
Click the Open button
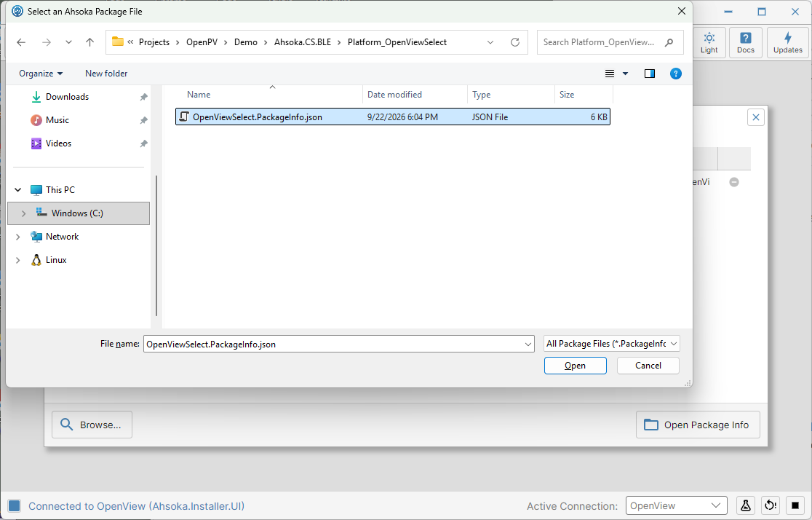pyautogui.click(x=575, y=366)
